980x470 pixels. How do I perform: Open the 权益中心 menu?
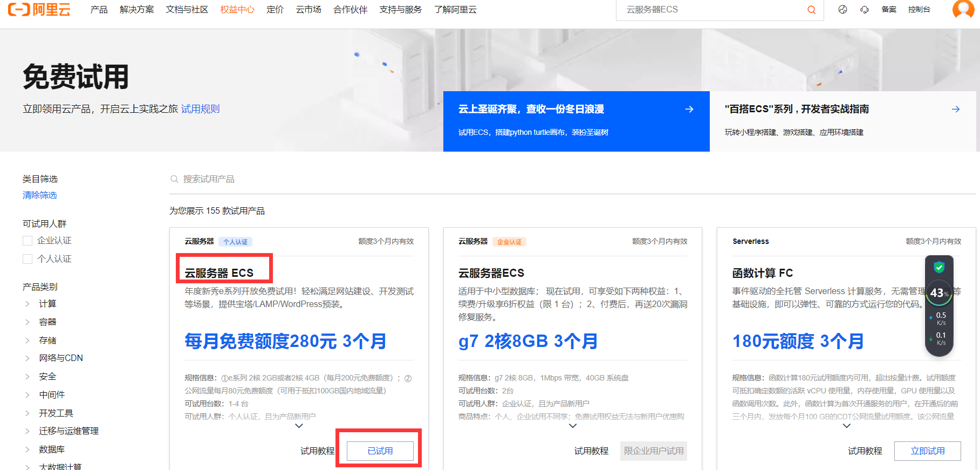pos(237,10)
